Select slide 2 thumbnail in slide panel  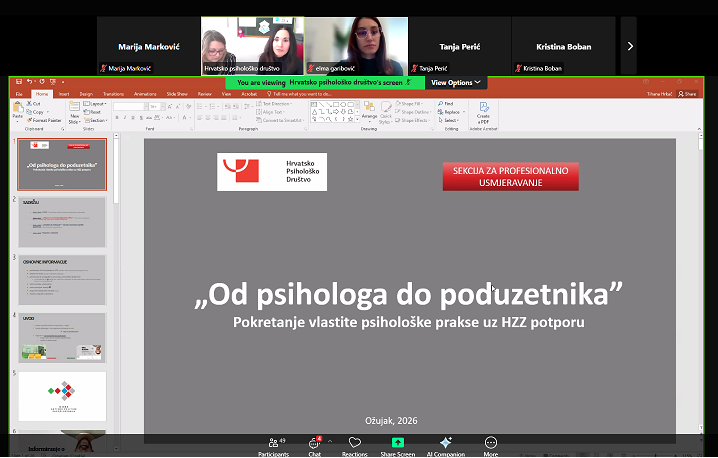pos(61,222)
